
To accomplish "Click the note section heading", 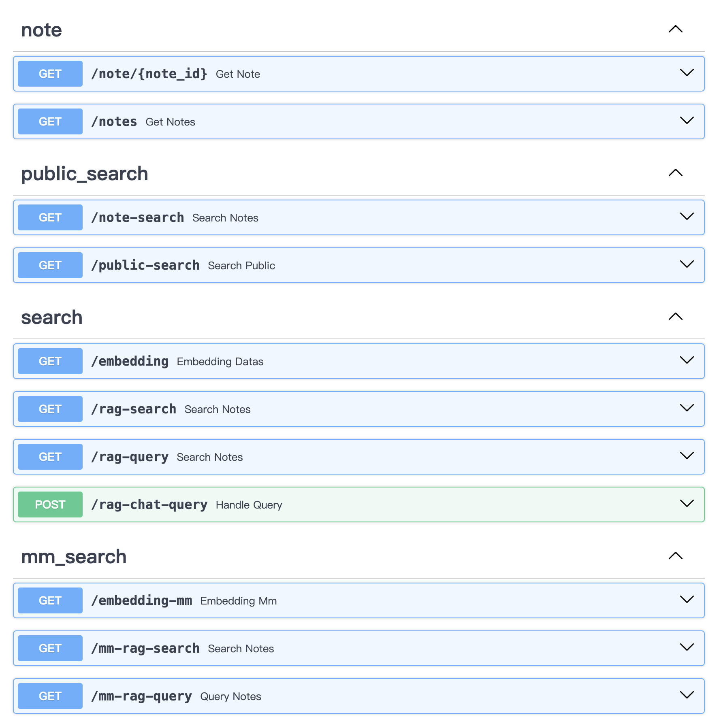I will (x=41, y=30).
